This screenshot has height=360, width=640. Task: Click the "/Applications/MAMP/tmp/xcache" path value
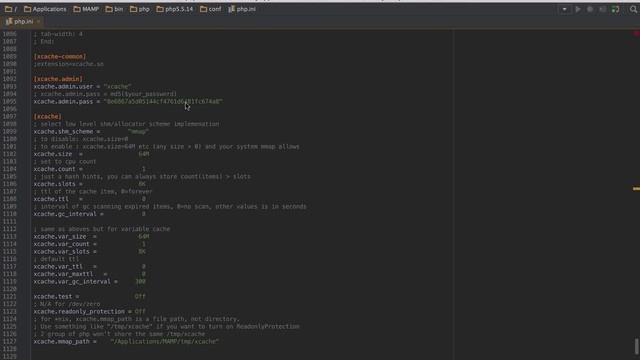165,341
